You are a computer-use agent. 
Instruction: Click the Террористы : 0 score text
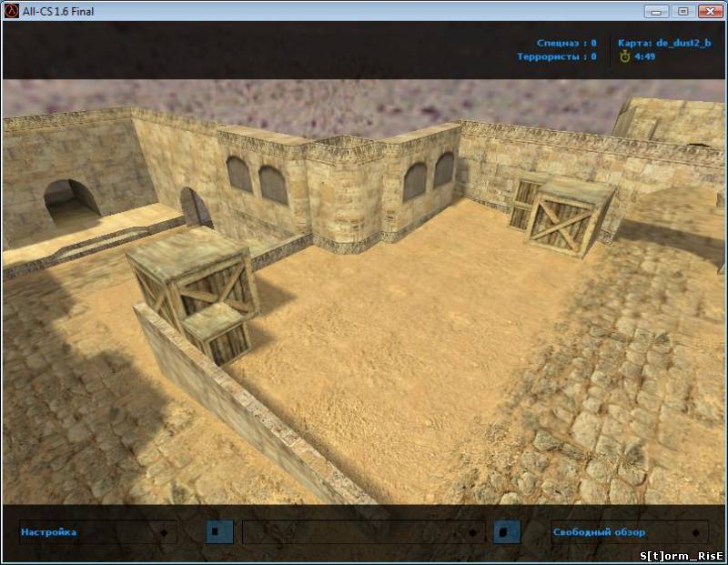557,56
